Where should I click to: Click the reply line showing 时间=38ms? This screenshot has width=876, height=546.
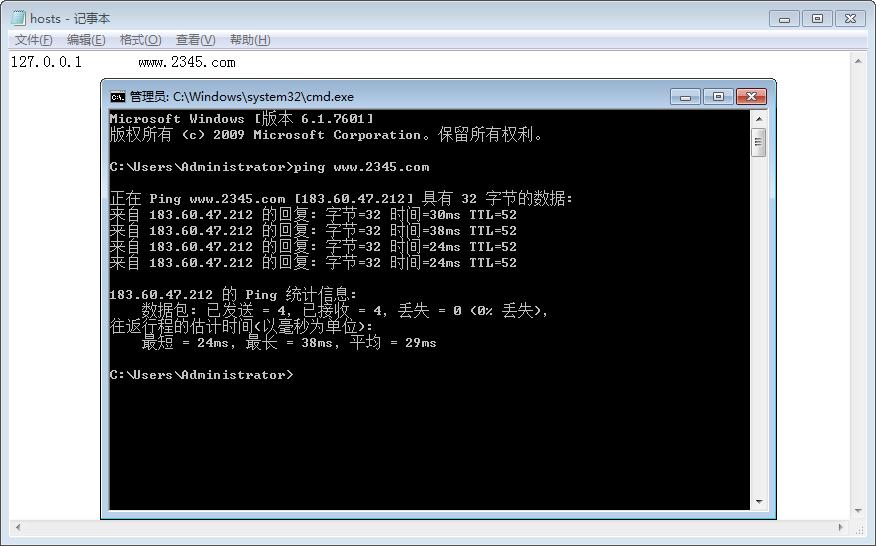313,231
